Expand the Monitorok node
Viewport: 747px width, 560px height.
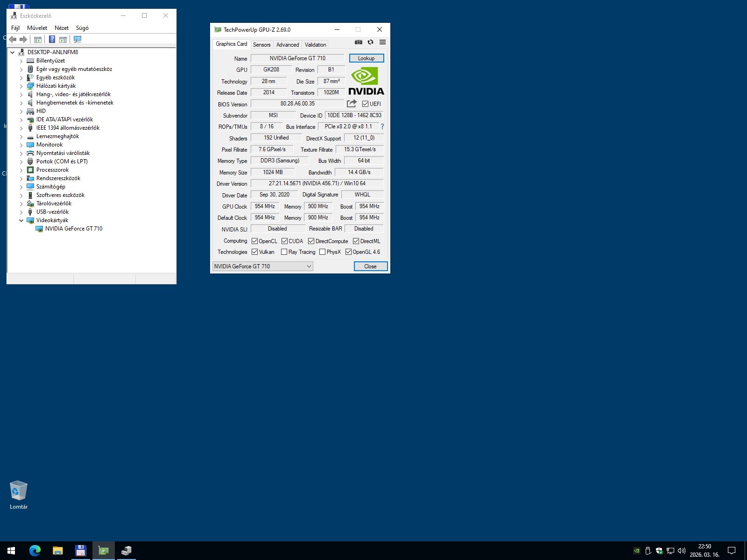[x=21, y=145]
